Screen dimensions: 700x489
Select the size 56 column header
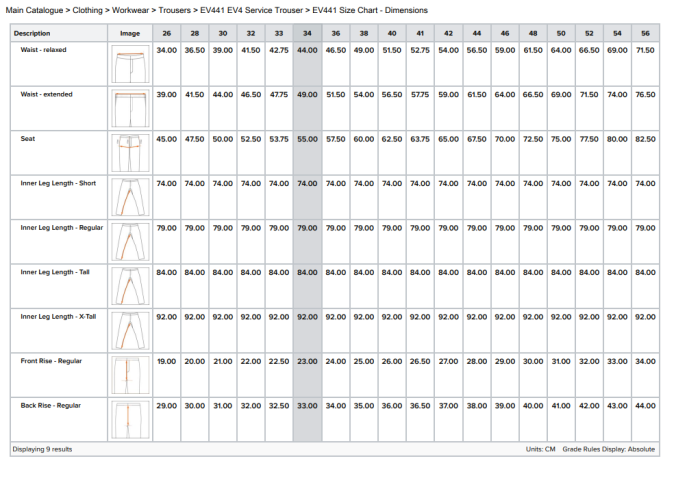645,33
